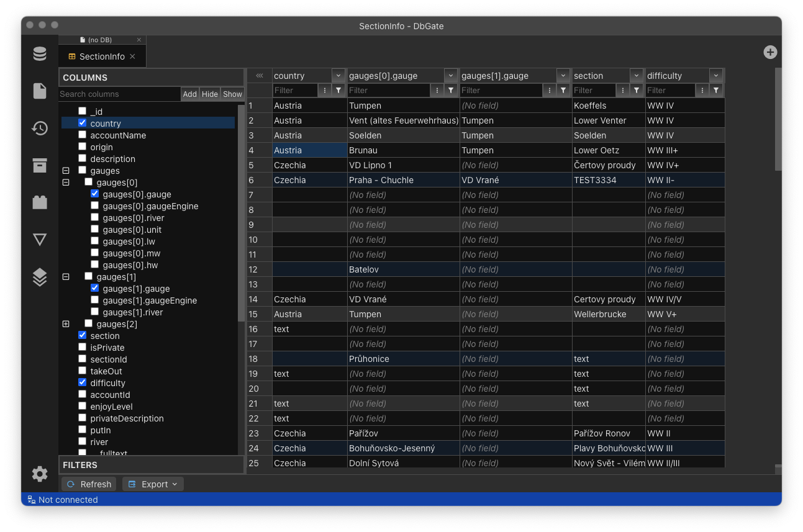Open the Export dropdown button

click(x=153, y=484)
